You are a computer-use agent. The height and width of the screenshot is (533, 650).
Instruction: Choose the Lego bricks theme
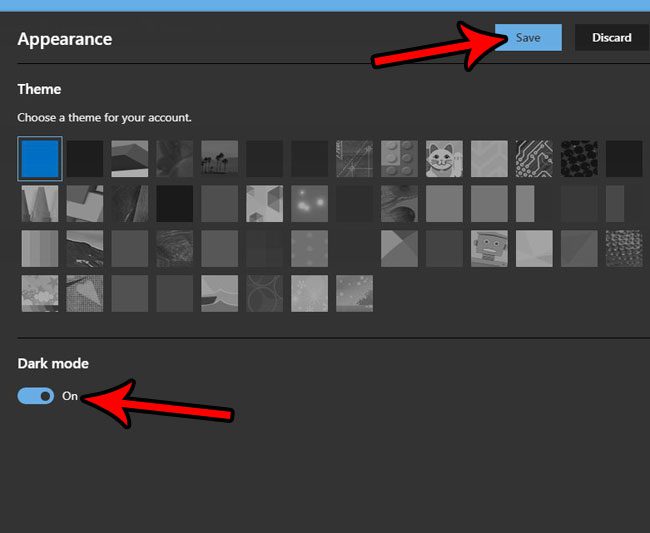399,158
